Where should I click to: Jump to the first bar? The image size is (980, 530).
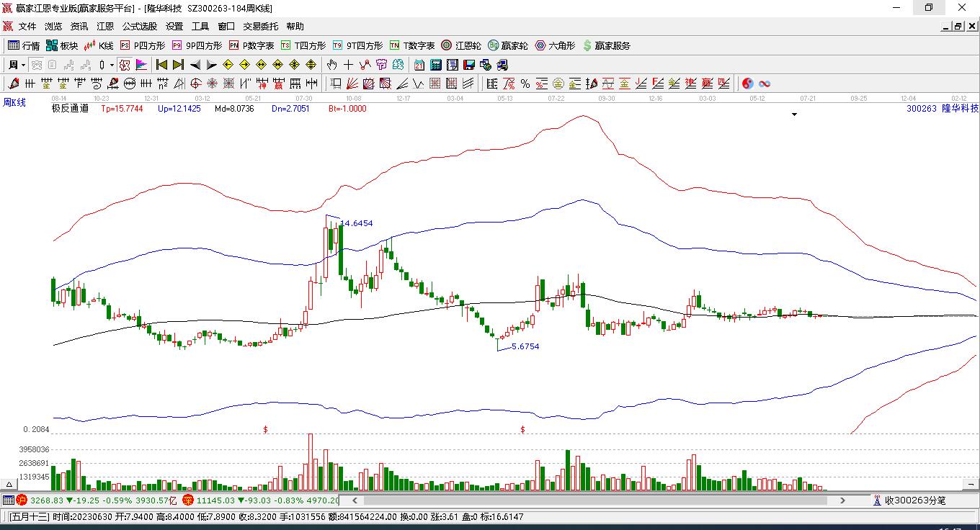(x=162, y=65)
